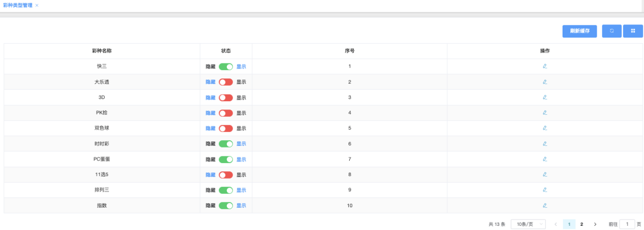Click the edit icon in 双色球 row
The width and height of the screenshot is (644, 230).
(545, 128)
